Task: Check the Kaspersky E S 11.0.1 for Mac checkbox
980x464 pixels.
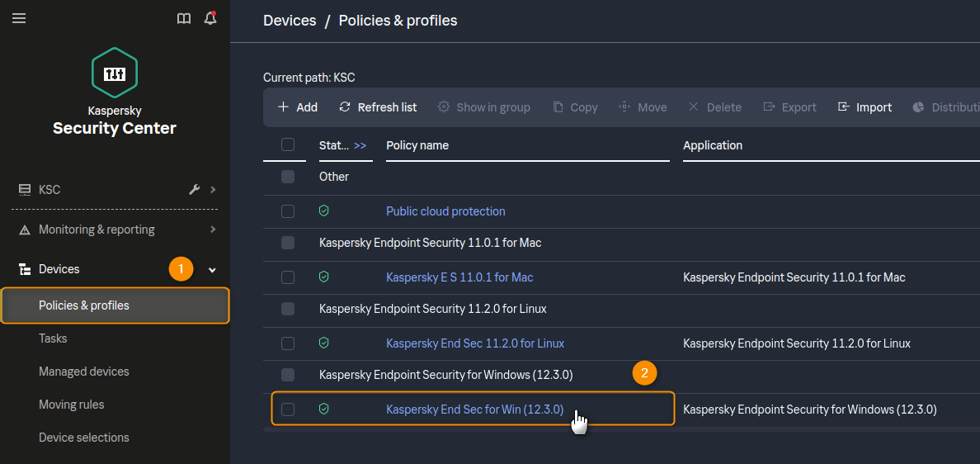Action: [288, 277]
